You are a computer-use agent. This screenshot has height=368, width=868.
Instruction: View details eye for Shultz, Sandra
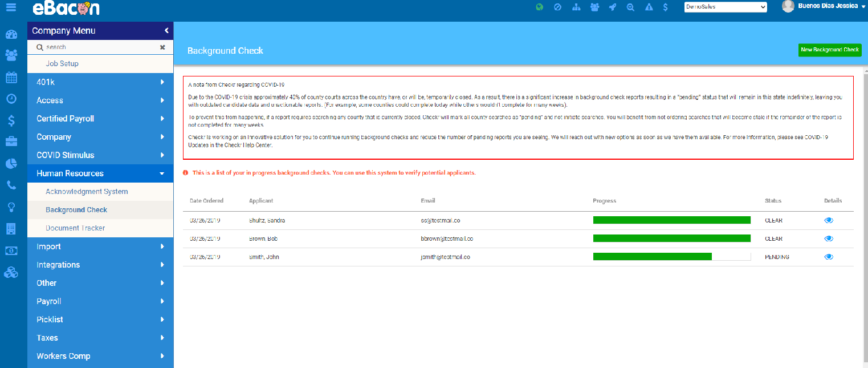(829, 220)
